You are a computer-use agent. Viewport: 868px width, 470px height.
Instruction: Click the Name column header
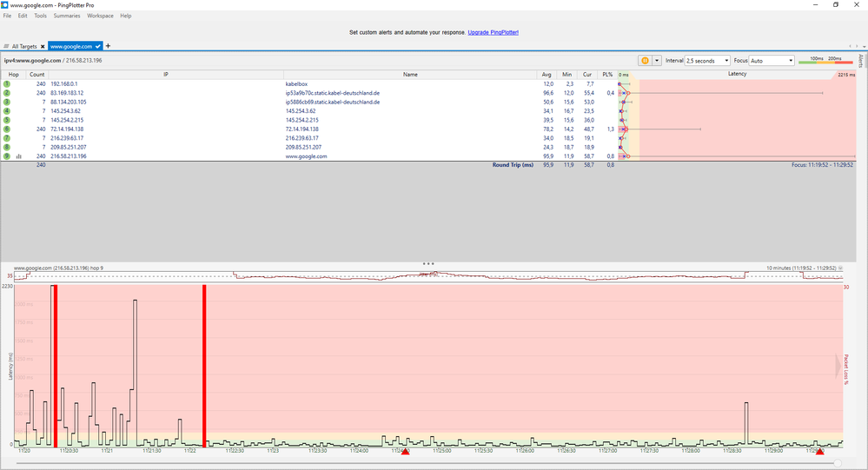click(410, 74)
